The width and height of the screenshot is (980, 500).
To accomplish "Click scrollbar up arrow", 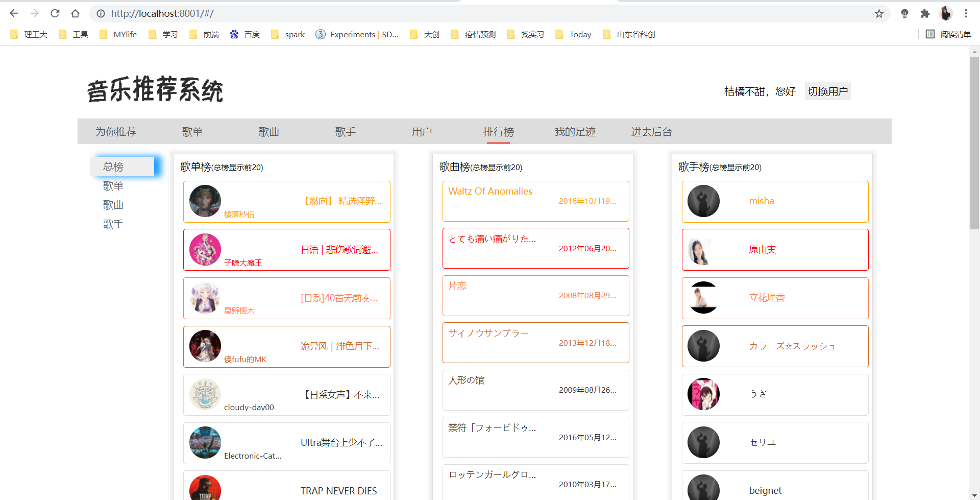I will [x=974, y=52].
